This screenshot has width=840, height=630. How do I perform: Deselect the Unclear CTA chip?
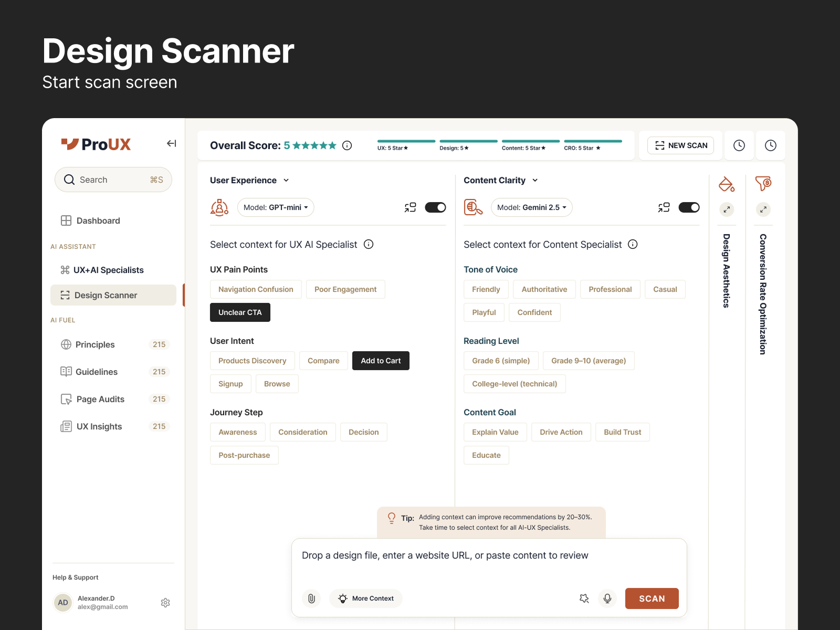pos(240,312)
